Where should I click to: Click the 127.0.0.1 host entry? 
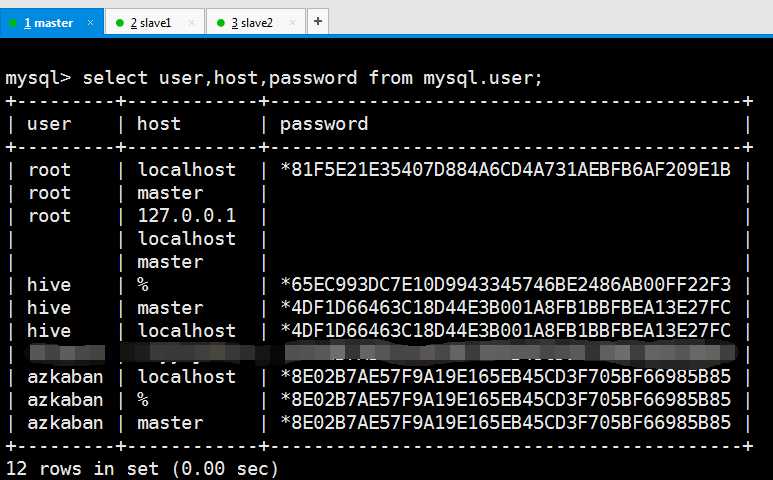(x=186, y=215)
